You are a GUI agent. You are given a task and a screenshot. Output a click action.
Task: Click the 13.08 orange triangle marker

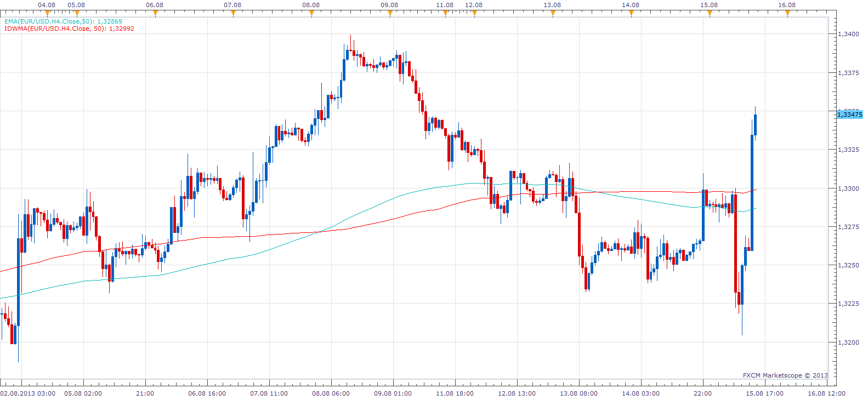tap(553, 13)
